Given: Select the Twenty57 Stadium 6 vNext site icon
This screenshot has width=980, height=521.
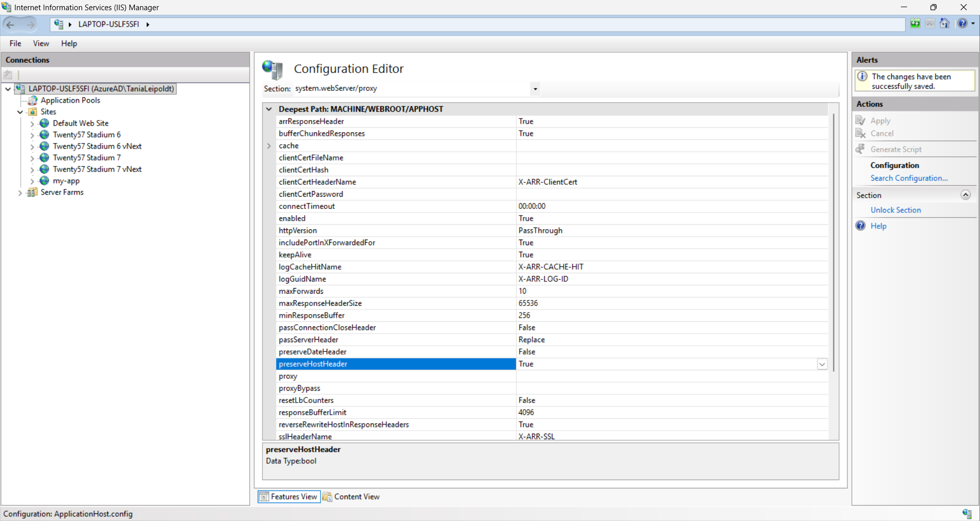Looking at the screenshot, I should pos(45,146).
